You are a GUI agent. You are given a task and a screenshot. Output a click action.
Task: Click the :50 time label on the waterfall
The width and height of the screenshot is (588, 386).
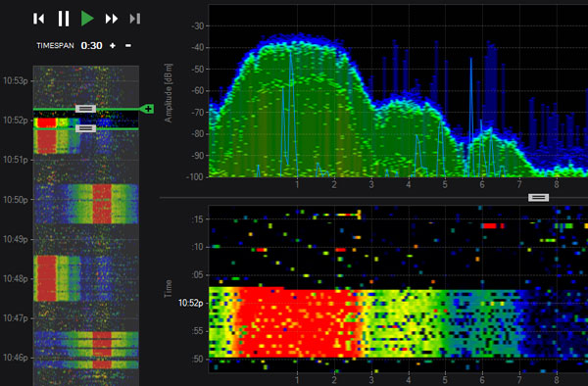coord(197,359)
